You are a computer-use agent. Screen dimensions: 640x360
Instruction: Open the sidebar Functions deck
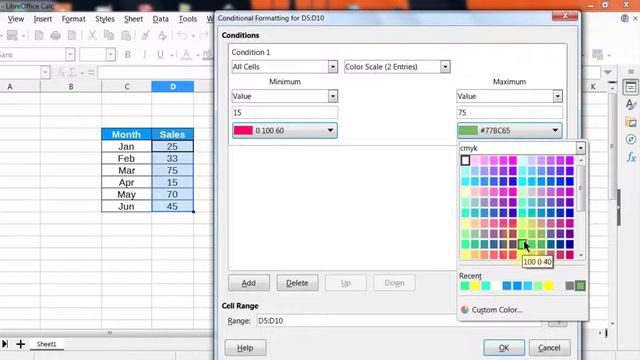[631, 157]
